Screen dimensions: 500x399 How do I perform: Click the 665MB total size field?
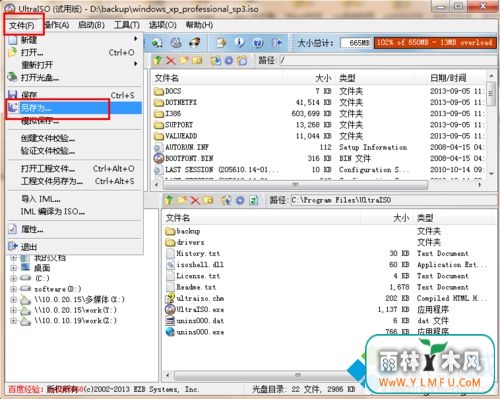(x=355, y=43)
